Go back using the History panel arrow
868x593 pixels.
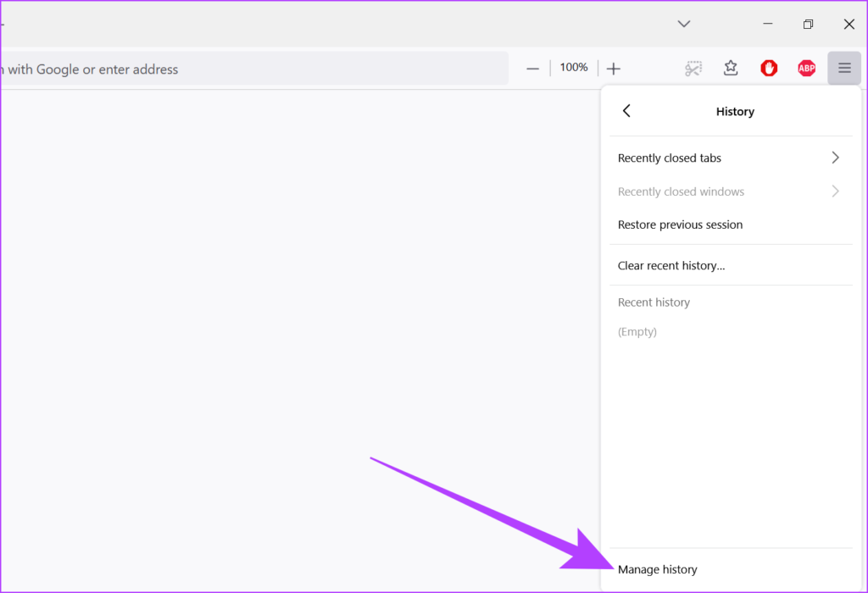(x=626, y=110)
